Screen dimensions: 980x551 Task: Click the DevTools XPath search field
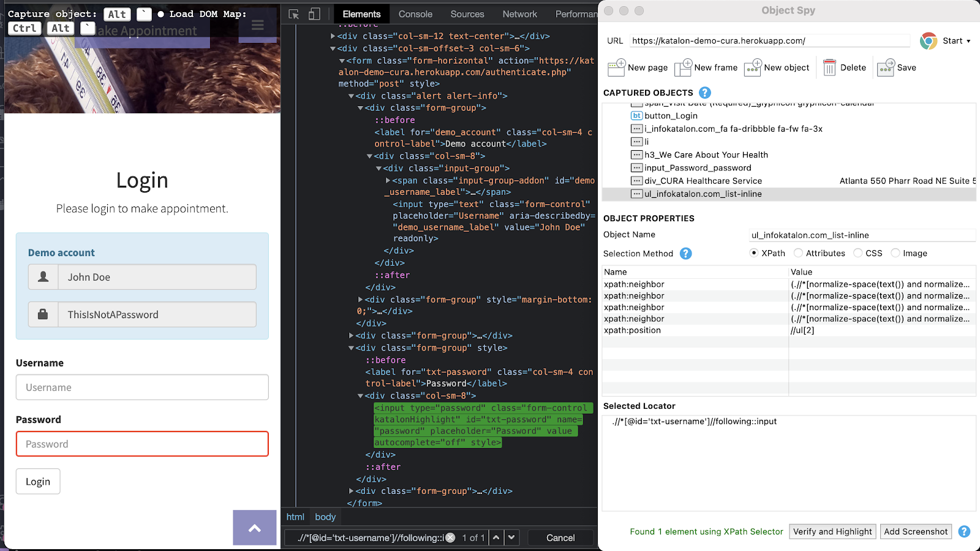[371, 538]
